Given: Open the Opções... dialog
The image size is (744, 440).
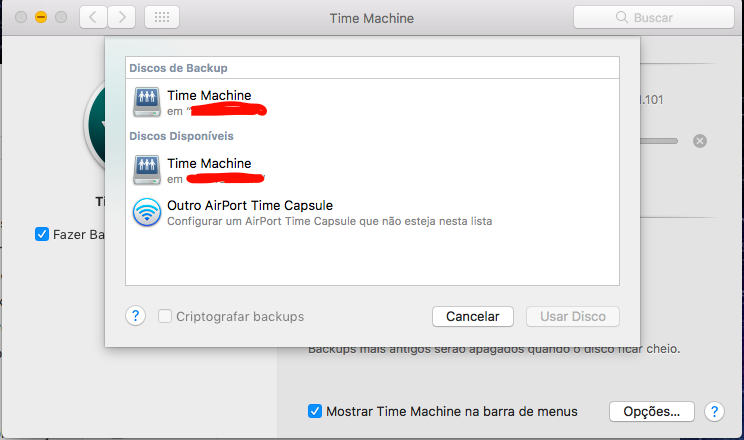Looking at the screenshot, I should tap(651, 411).
